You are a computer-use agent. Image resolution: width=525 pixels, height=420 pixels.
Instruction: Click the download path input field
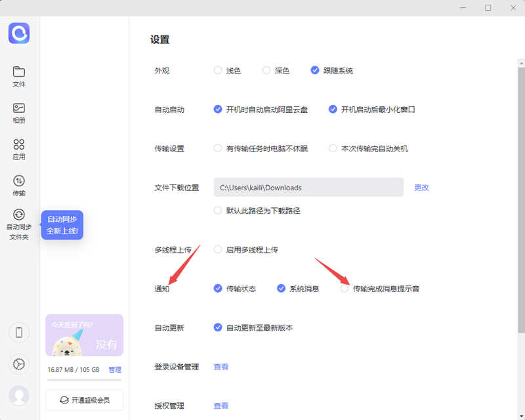[x=308, y=188]
